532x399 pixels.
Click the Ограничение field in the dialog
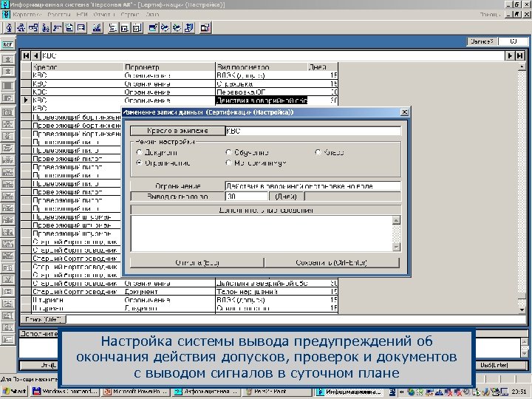coord(313,186)
